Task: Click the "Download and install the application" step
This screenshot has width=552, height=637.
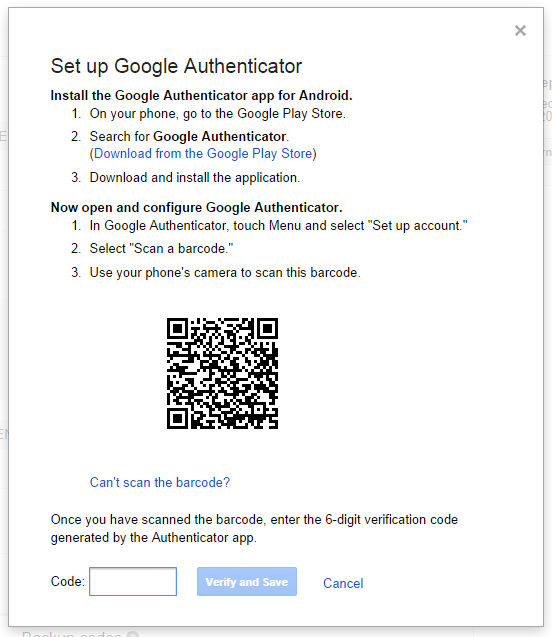Action: (195, 178)
